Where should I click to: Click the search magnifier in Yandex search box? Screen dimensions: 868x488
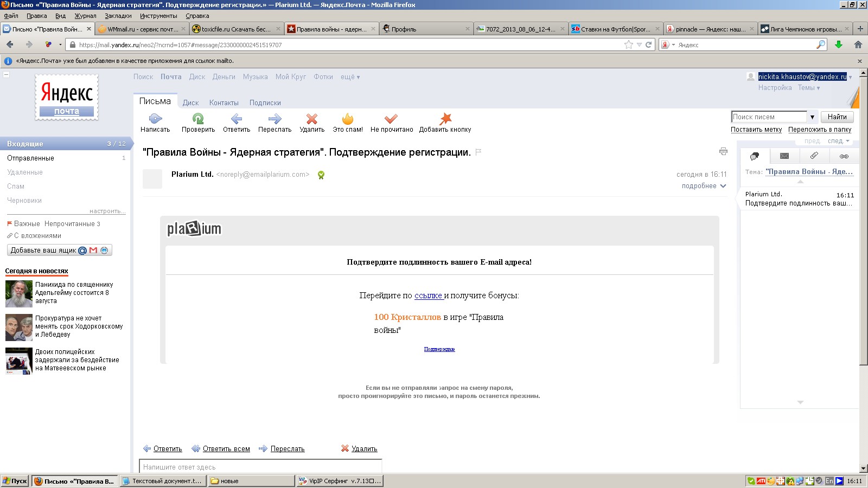(x=821, y=44)
